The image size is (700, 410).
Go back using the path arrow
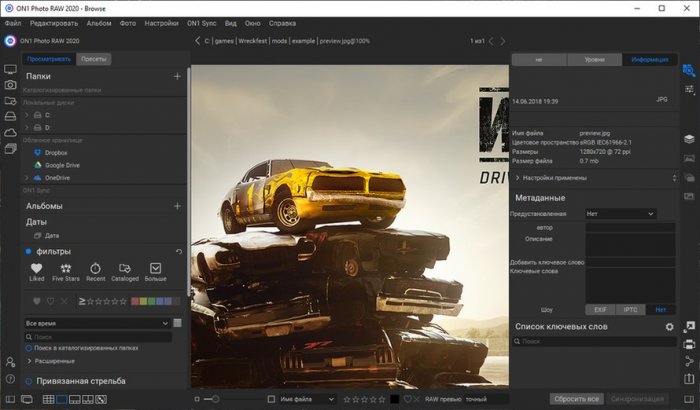pyautogui.click(x=198, y=41)
